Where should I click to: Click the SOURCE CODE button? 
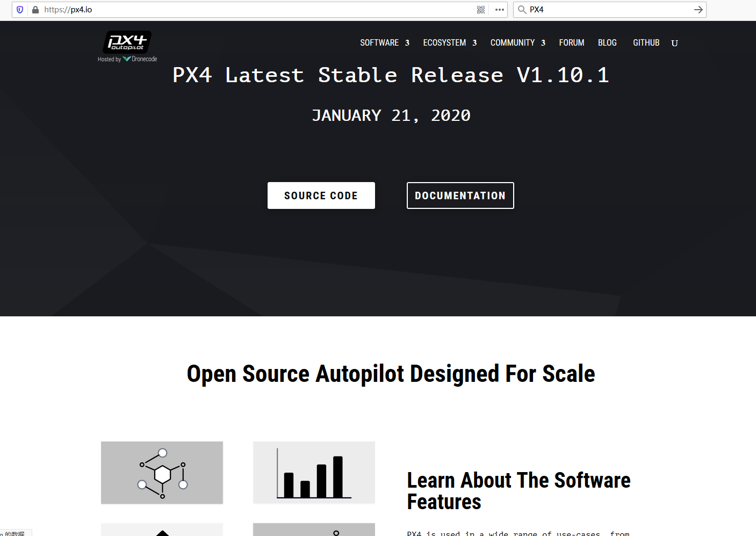click(321, 195)
